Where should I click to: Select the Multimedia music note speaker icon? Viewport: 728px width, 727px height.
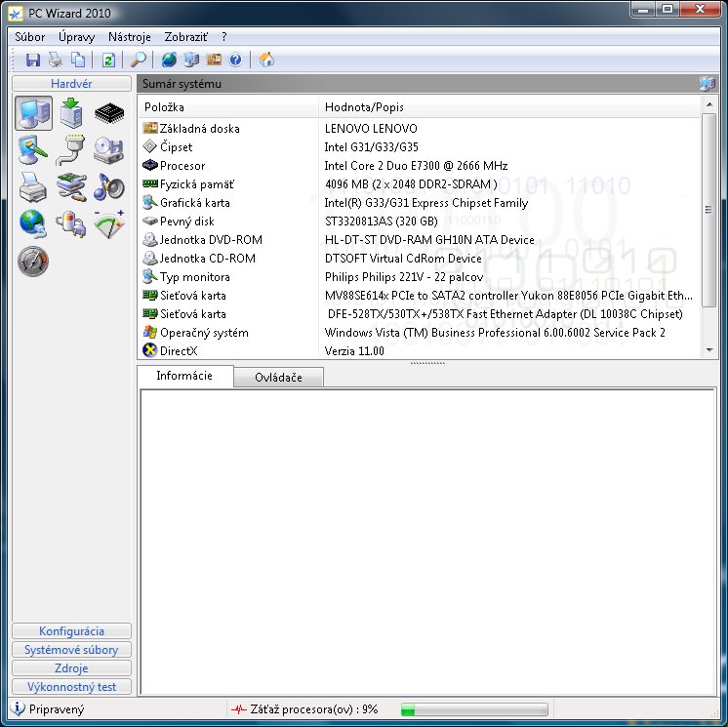click(109, 186)
